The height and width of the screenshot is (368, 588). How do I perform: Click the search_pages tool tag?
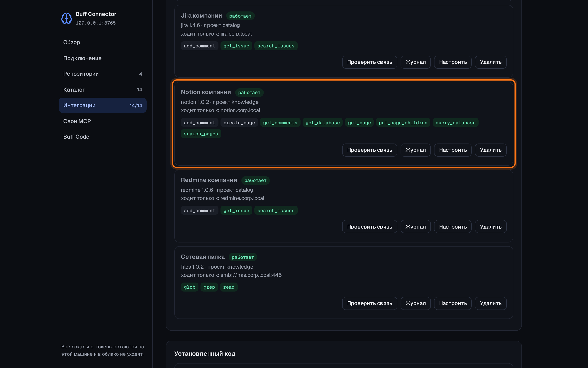(x=201, y=134)
